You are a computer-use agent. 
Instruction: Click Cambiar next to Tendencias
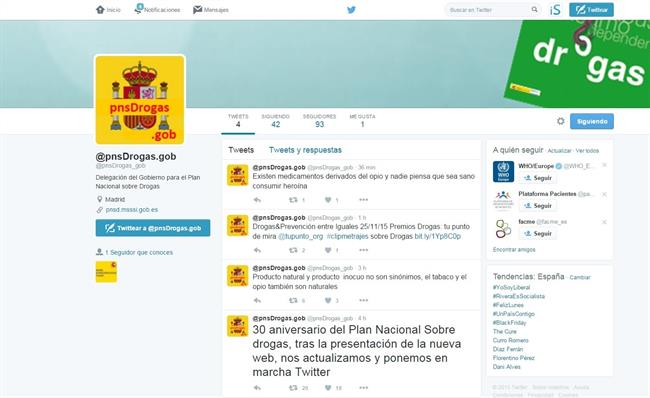pyautogui.click(x=580, y=277)
